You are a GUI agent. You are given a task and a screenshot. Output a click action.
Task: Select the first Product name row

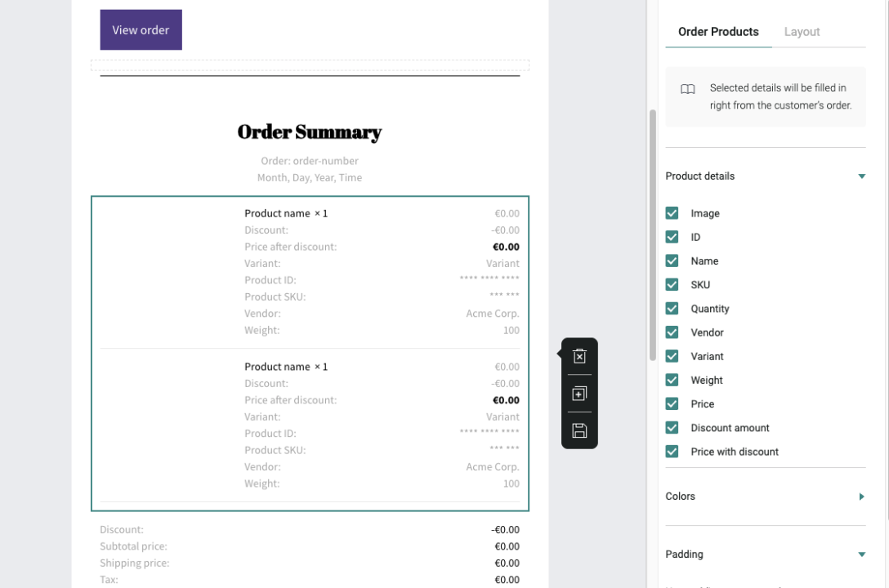coord(285,213)
